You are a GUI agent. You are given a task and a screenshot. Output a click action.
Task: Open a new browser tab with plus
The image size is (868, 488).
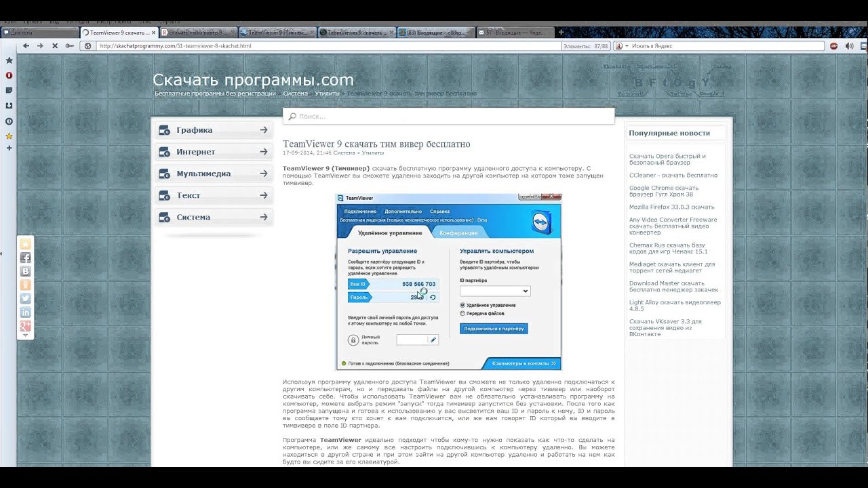(x=560, y=32)
